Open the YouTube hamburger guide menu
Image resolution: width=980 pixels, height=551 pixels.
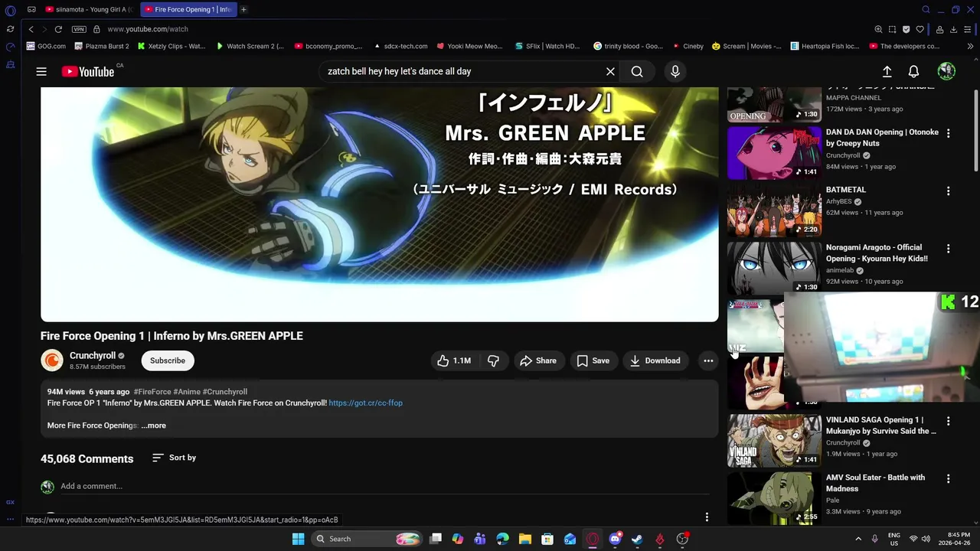pos(41,71)
